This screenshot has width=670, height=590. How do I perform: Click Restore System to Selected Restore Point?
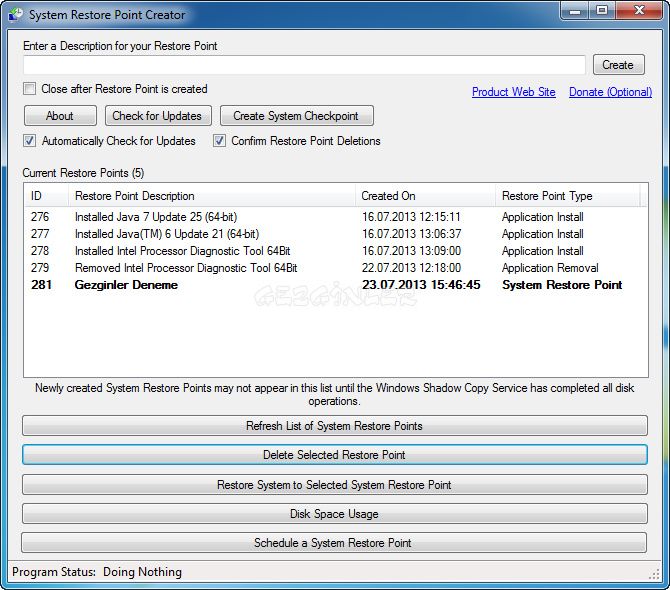(335, 485)
